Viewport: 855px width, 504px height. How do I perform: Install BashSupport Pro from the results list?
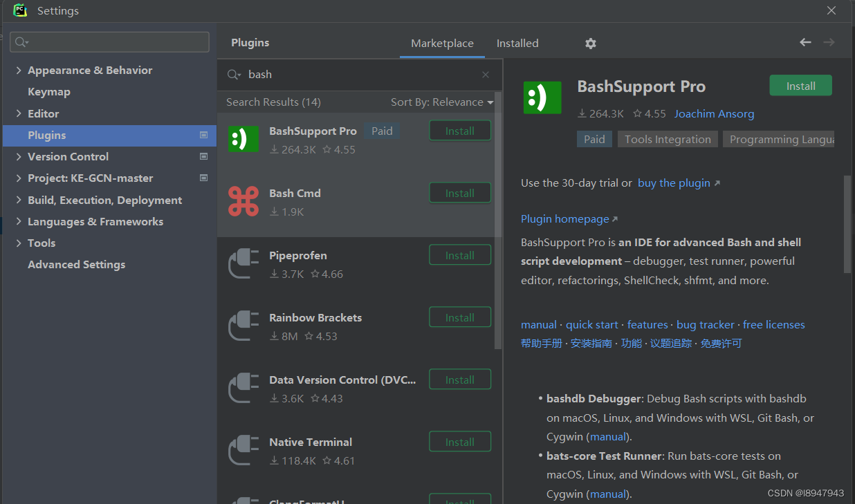(x=460, y=131)
